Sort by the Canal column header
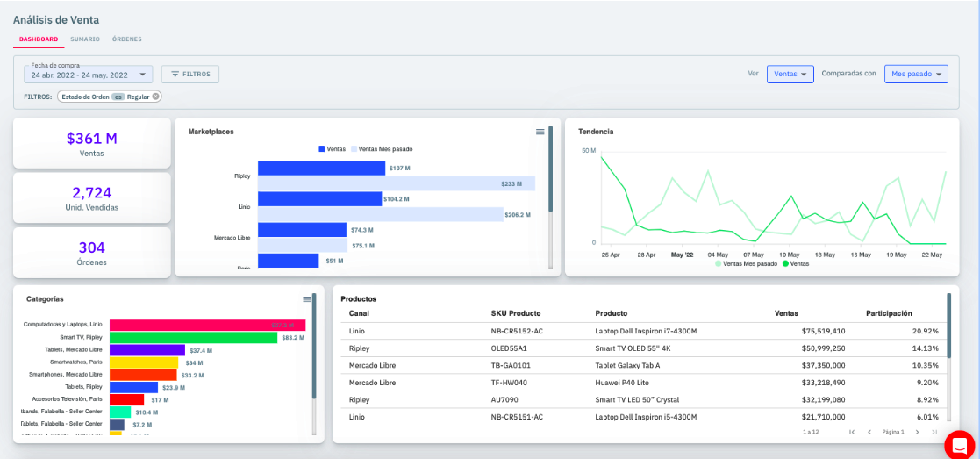This screenshot has height=459, width=980. [360, 313]
